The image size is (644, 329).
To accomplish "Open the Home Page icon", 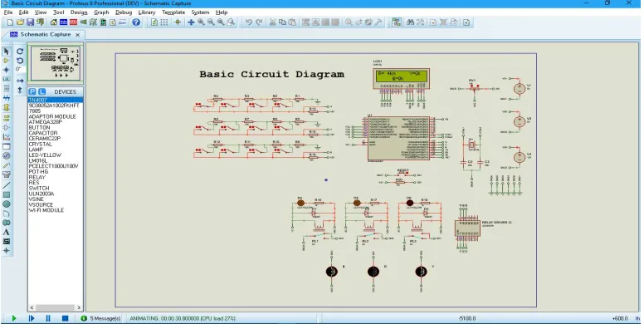I will coord(53,22).
